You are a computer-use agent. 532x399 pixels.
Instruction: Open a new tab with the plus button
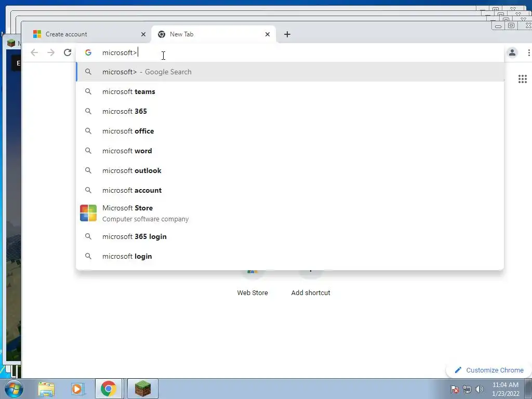287,34
